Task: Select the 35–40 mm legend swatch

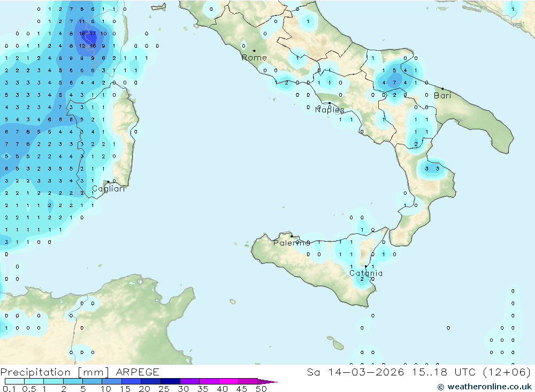Action: (209, 381)
